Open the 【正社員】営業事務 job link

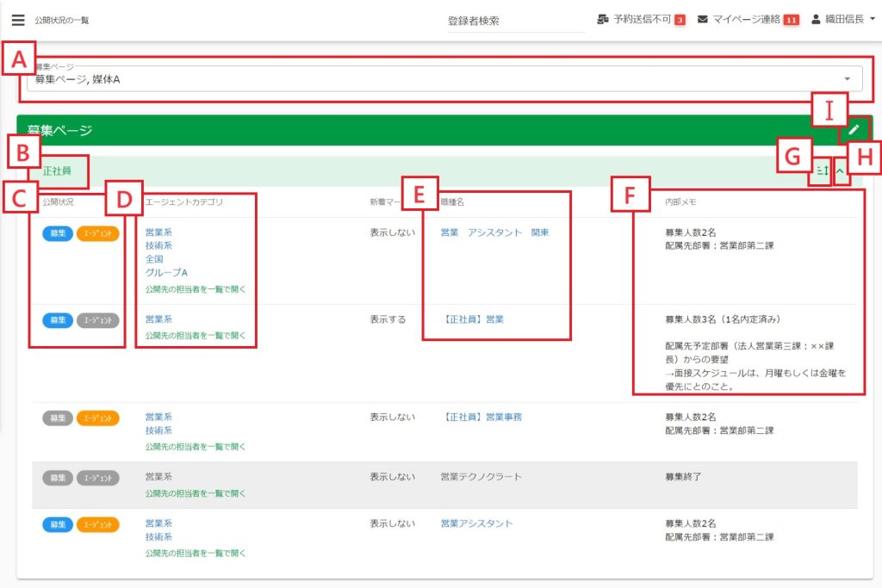point(482,418)
